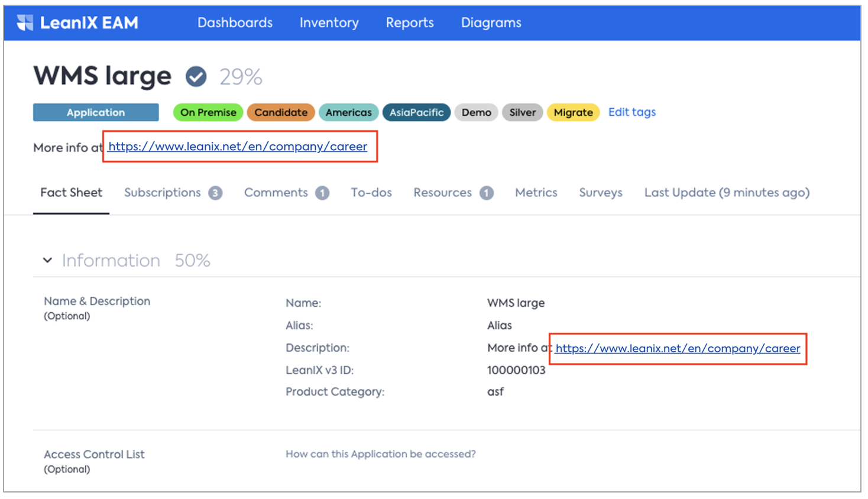The height and width of the screenshot is (499, 868).
Task: Click the Information 50% completion value
Action: tap(192, 261)
